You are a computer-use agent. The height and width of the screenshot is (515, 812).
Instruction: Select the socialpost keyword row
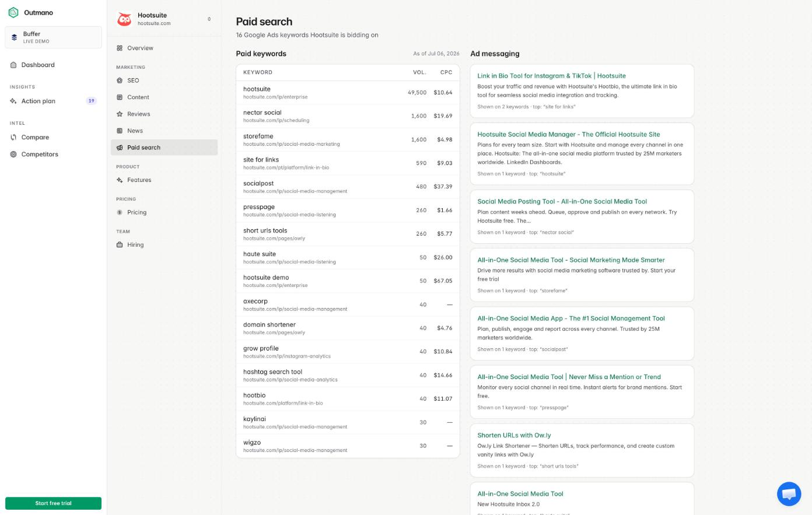pyautogui.click(x=348, y=187)
